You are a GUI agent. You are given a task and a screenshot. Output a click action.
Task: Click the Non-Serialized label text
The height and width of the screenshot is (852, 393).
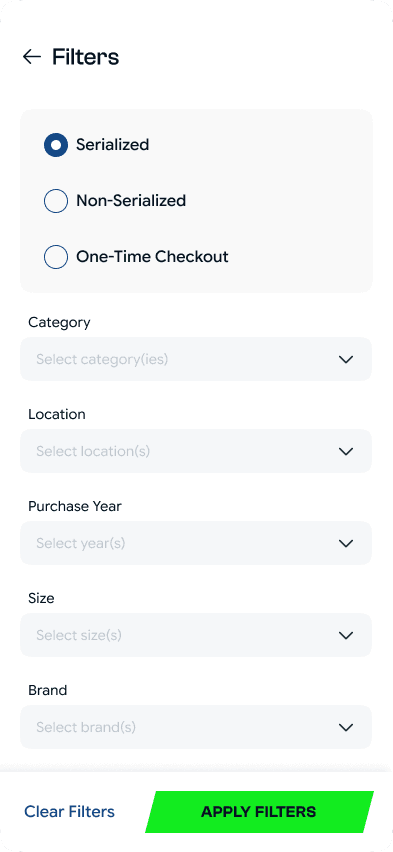click(131, 201)
